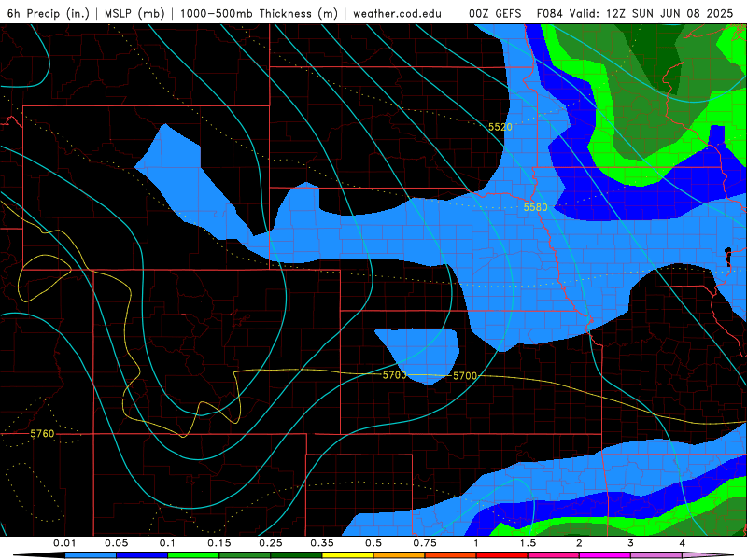Click the medium green 0.15 legend block
Viewport: 747px width, 560px height.
tap(245, 555)
